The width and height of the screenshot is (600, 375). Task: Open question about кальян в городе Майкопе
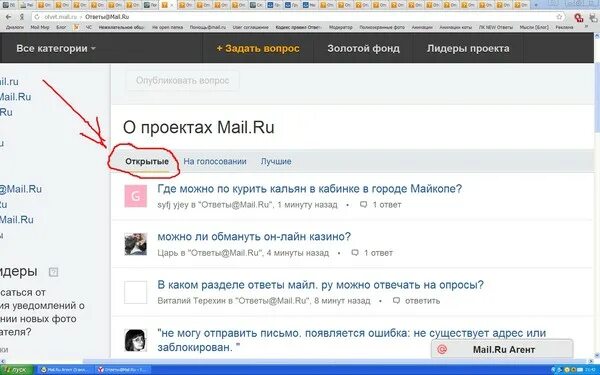[x=310, y=189]
